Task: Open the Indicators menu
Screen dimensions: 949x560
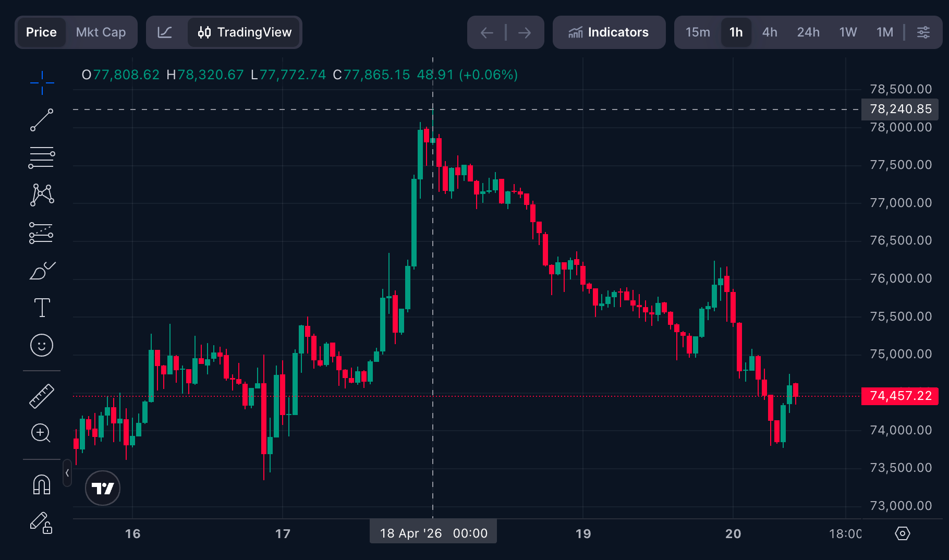Action: pos(609,32)
